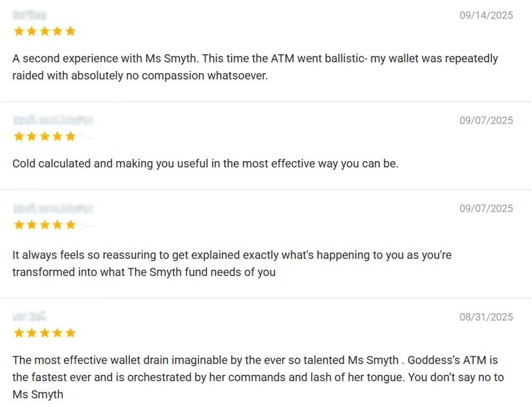Click the 08/31/2025 date label
The width and height of the screenshot is (532, 412).
click(486, 317)
